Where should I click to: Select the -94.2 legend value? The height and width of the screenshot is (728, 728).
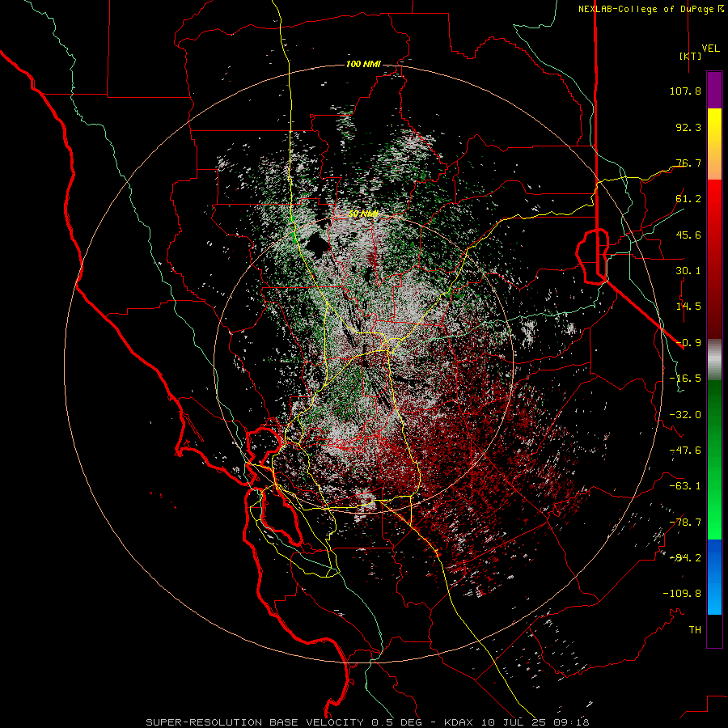(685, 558)
